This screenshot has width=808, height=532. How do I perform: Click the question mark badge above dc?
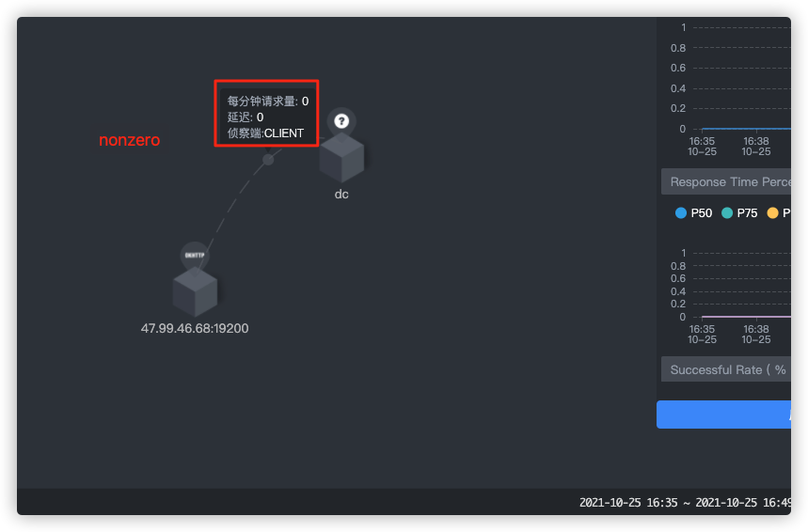(x=341, y=121)
